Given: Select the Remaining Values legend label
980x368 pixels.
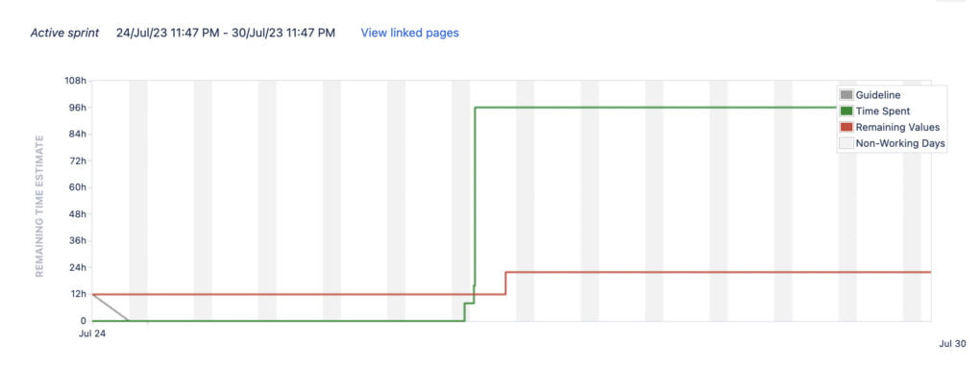Looking at the screenshot, I should [897, 127].
